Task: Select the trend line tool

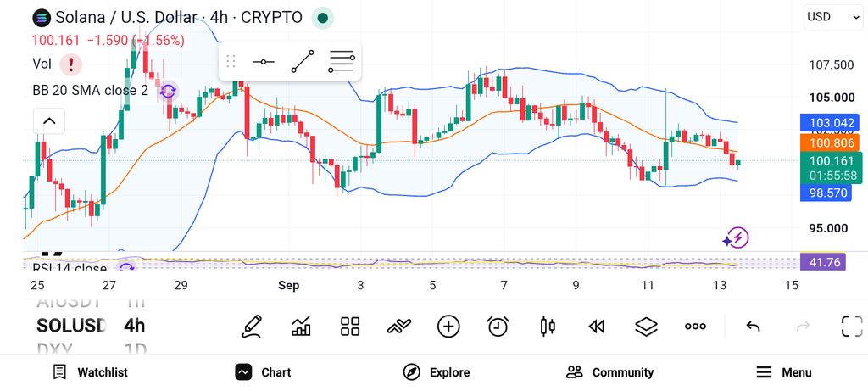Action: (303, 61)
